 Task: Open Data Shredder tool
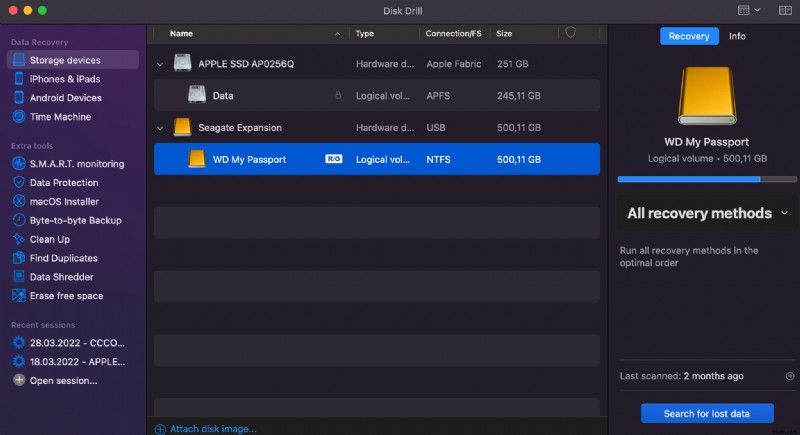[x=61, y=277]
